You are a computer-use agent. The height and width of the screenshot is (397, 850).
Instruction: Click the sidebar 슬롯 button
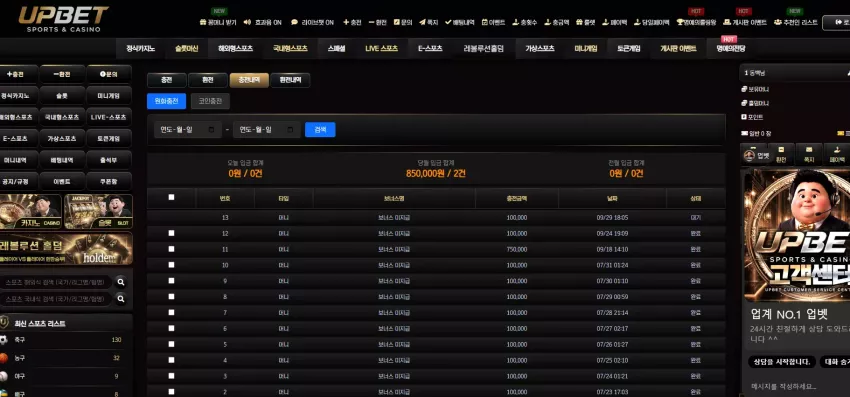pyautogui.click(x=62, y=95)
